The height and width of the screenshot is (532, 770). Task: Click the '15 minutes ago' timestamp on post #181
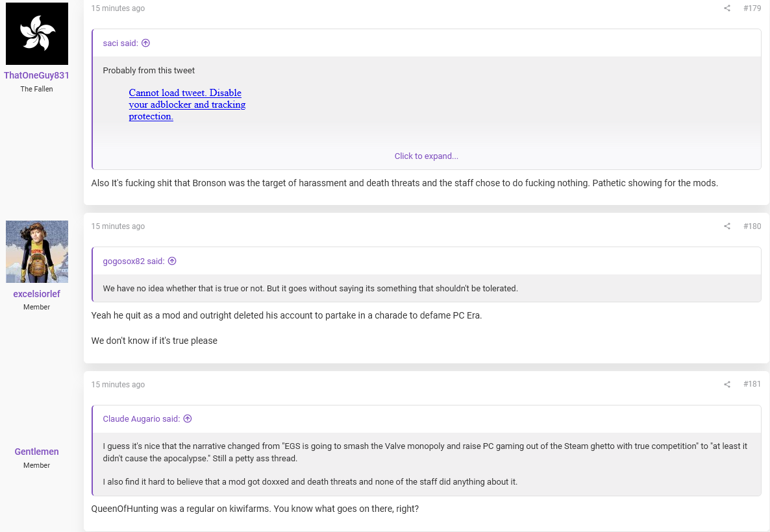point(118,384)
